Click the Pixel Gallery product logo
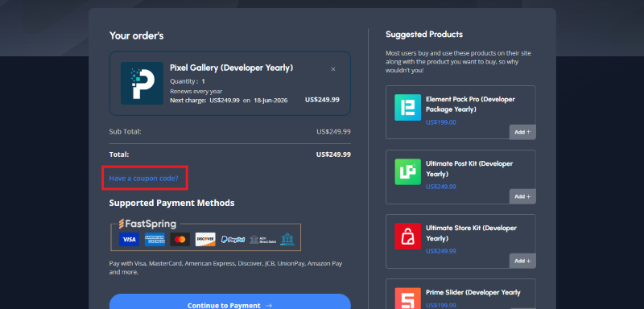 [142, 84]
